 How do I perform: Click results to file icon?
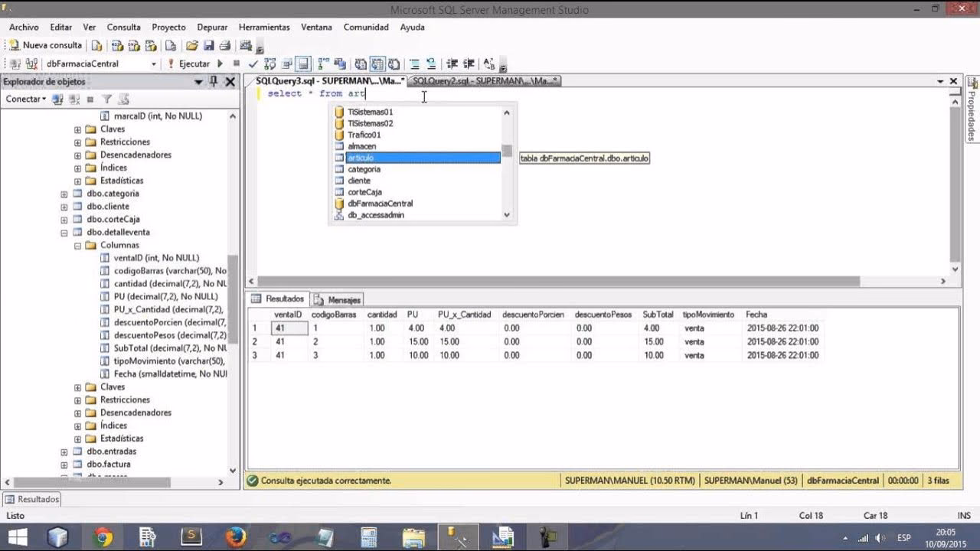tap(394, 64)
